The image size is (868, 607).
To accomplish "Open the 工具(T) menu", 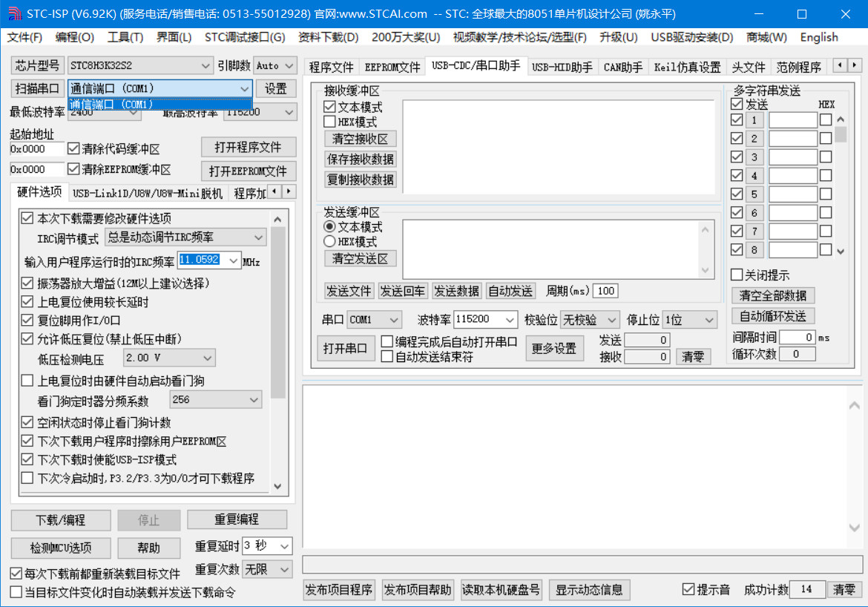I will [125, 37].
